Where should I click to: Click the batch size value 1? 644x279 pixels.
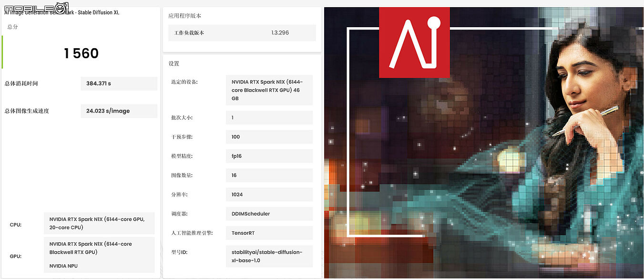coord(269,118)
